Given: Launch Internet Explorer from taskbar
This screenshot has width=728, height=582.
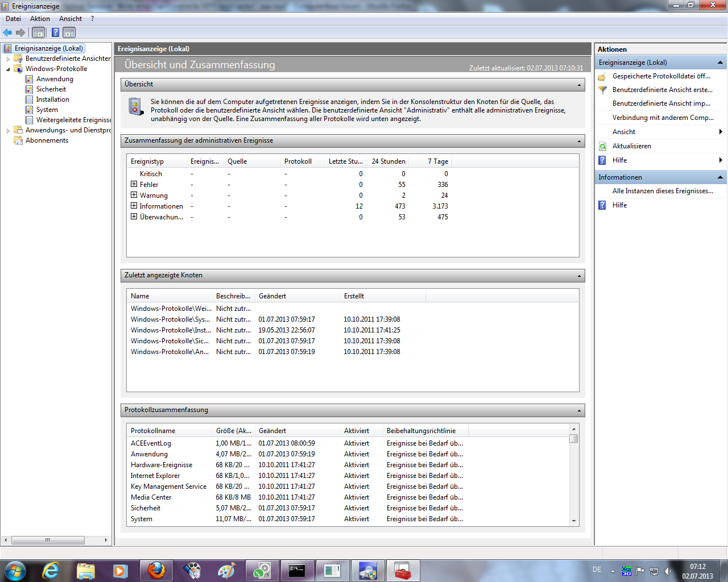Looking at the screenshot, I should [x=51, y=571].
